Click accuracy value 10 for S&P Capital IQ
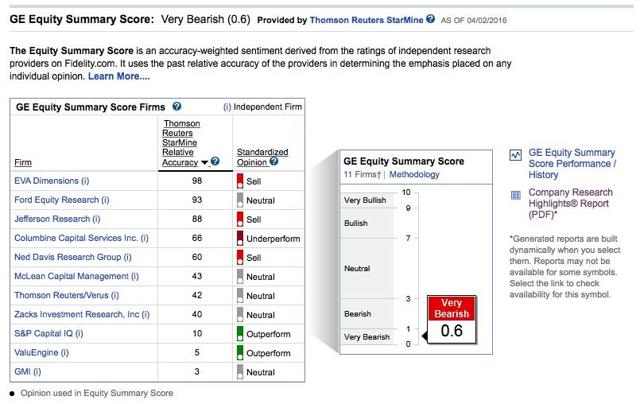Image resolution: width=640 pixels, height=404 pixels. [x=197, y=333]
